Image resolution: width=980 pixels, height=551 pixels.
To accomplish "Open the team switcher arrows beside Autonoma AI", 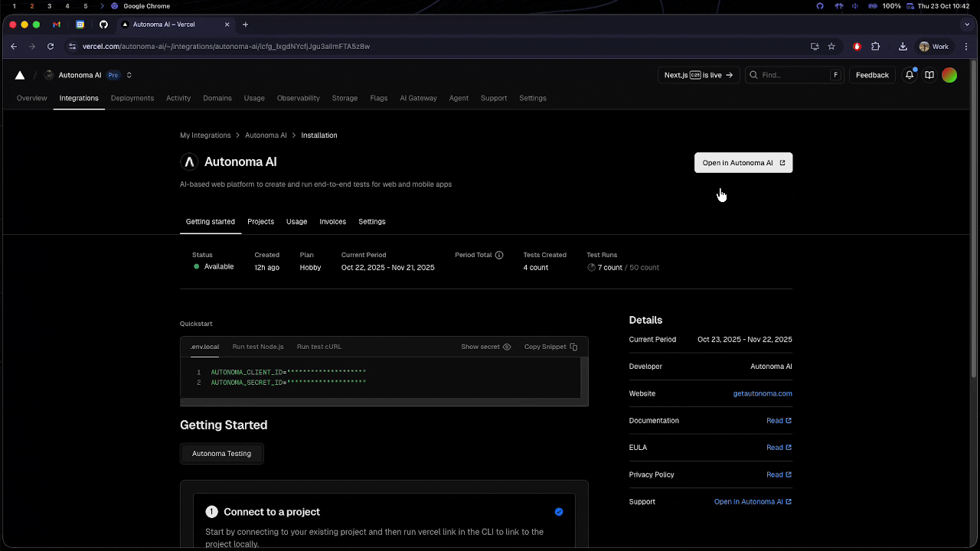I will pyautogui.click(x=129, y=75).
